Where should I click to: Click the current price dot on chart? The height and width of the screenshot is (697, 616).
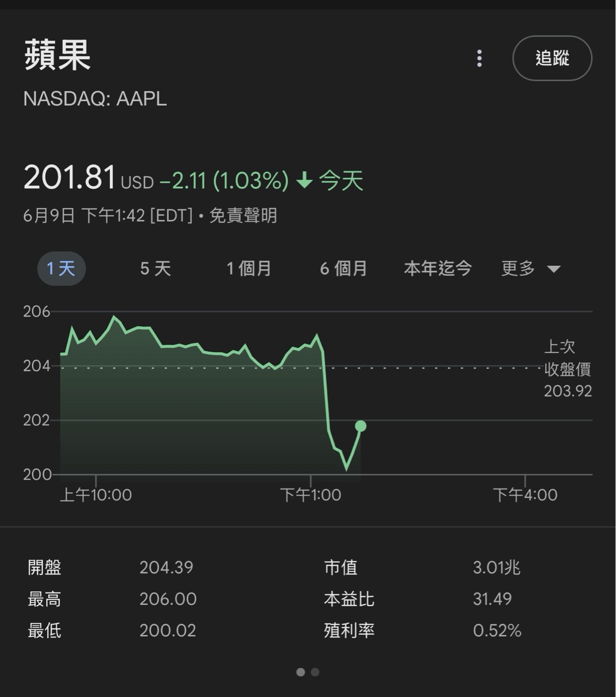click(361, 426)
